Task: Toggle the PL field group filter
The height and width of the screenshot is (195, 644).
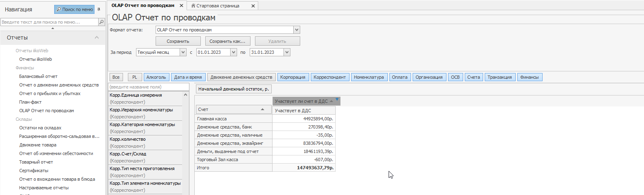Action: [x=134, y=77]
